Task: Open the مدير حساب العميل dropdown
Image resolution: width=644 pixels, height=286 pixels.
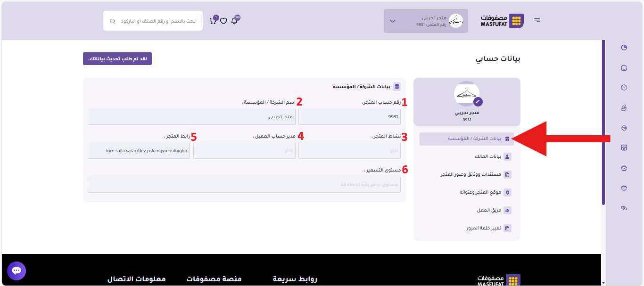Action: point(244,151)
